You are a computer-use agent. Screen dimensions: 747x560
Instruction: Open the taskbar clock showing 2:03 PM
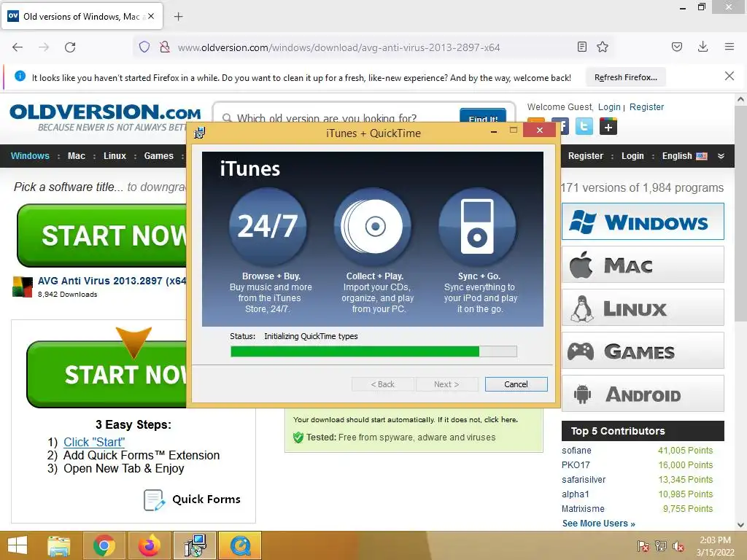pyautogui.click(x=715, y=546)
